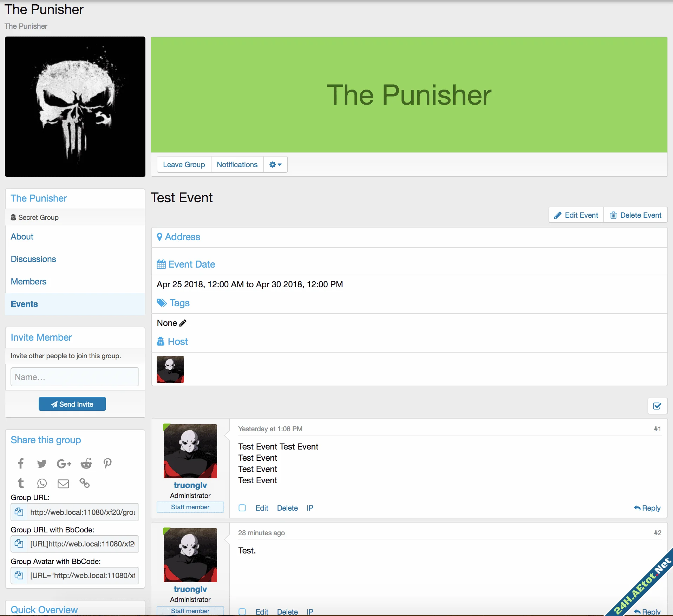673x616 pixels.
Task: Select the Group URL with BbCode field
Action: pos(83,544)
